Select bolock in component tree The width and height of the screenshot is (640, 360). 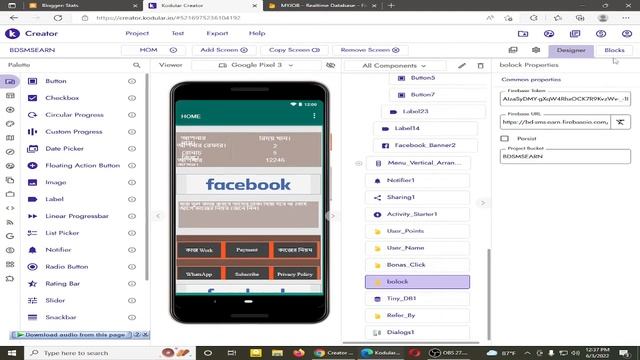pos(417,282)
